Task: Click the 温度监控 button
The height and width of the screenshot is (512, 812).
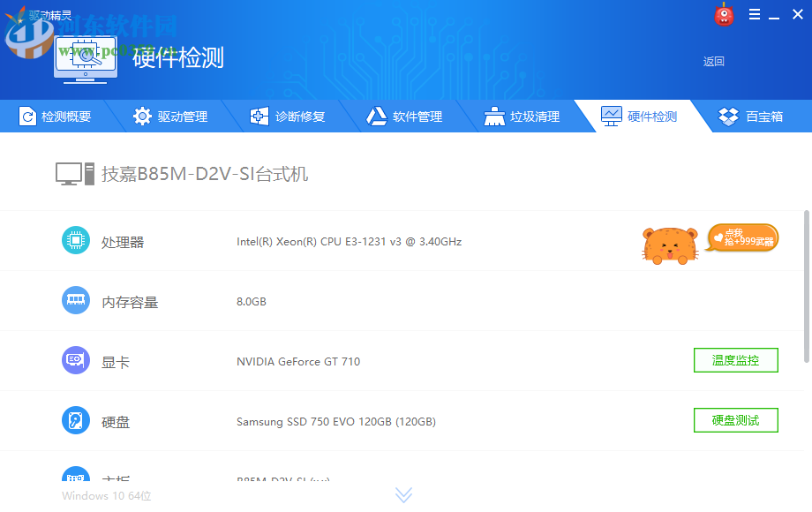Action: tap(735, 360)
